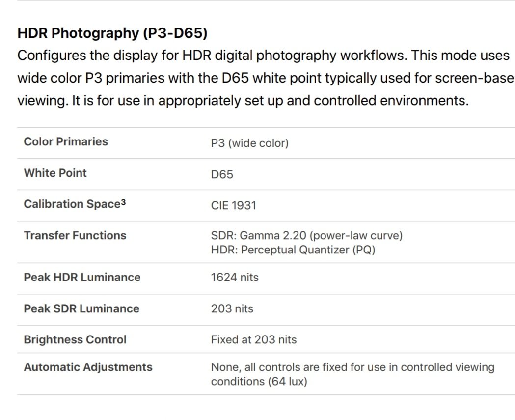Select the Brightness Control row label
515x420 pixels.
coord(75,339)
